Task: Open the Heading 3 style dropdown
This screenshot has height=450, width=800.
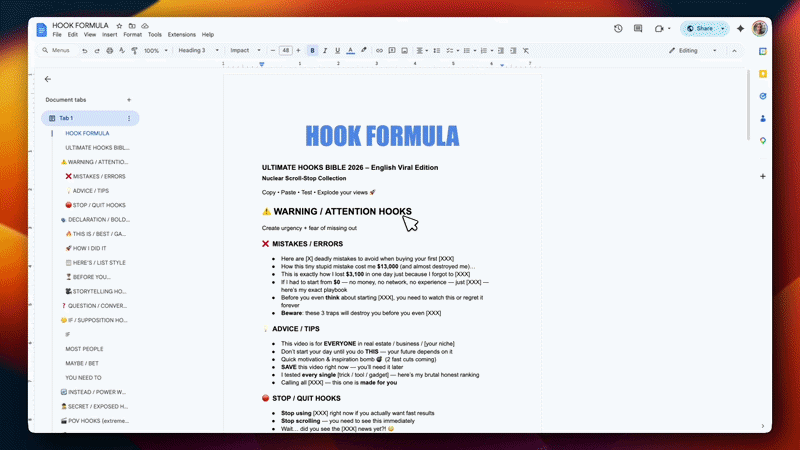Action: coord(199,50)
